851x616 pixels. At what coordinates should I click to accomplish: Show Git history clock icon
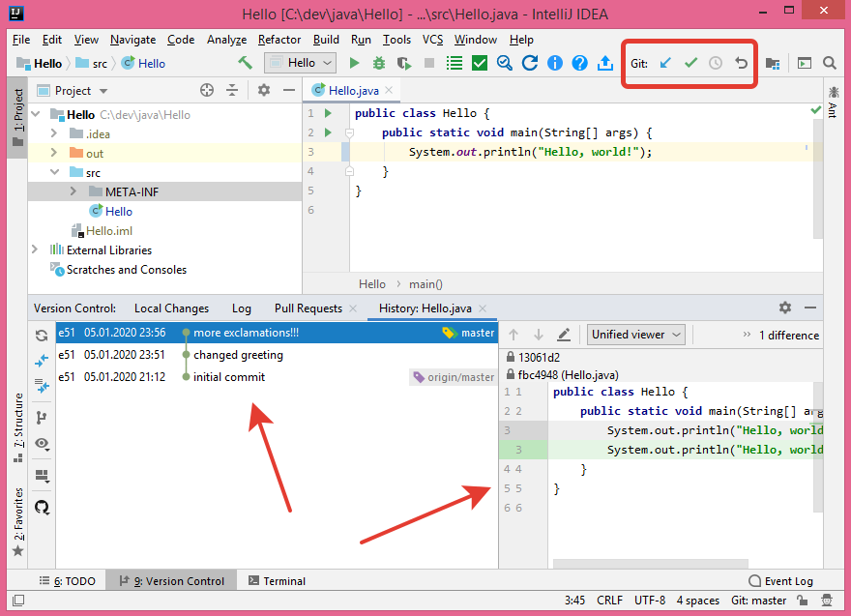[716, 64]
